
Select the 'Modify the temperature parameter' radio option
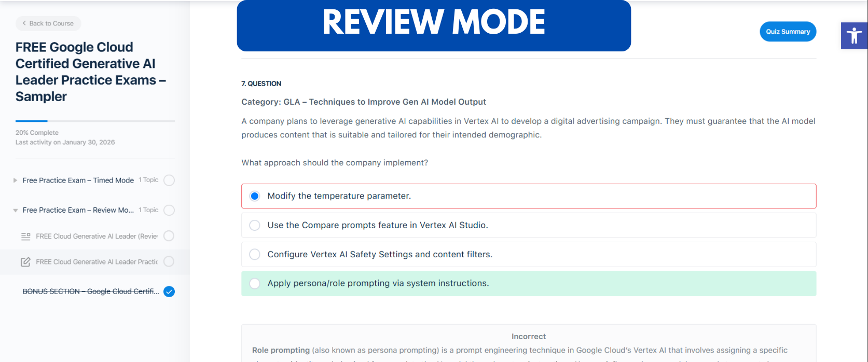(x=255, y=196)
